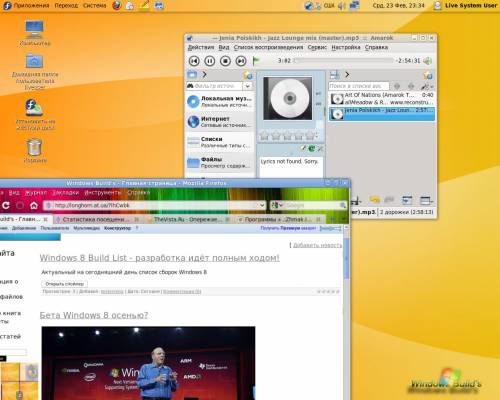Click the Amarok volume speaker icon
The image size is (500, 400).
click(x=428, y=61)
